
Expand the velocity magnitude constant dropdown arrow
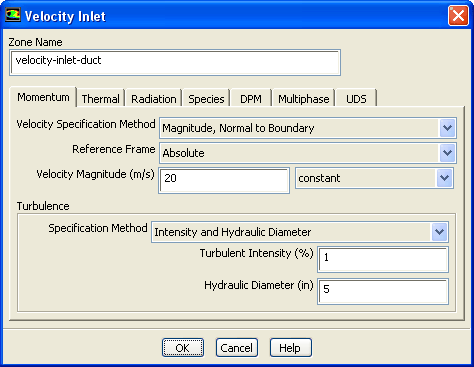(444, 178)
